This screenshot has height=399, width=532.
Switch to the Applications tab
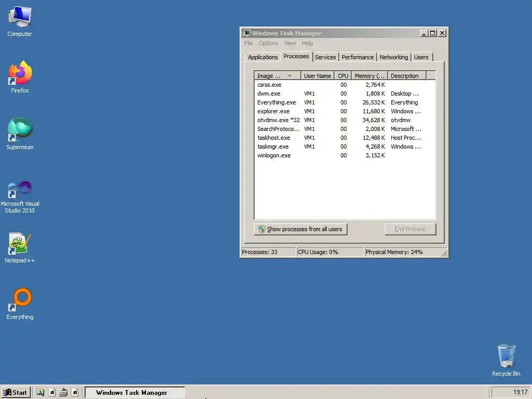(x=262, y=57)
